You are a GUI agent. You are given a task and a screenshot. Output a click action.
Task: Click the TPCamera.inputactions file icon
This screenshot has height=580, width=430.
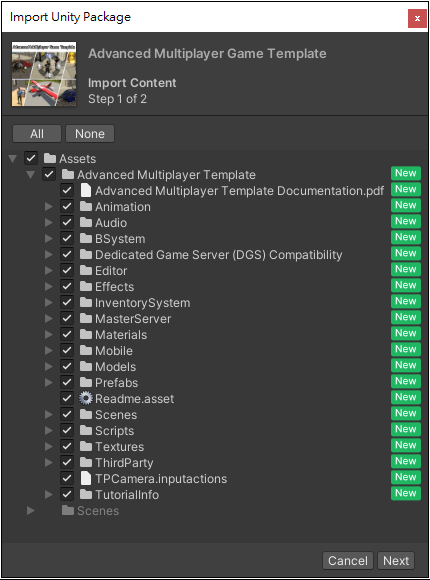86,478
